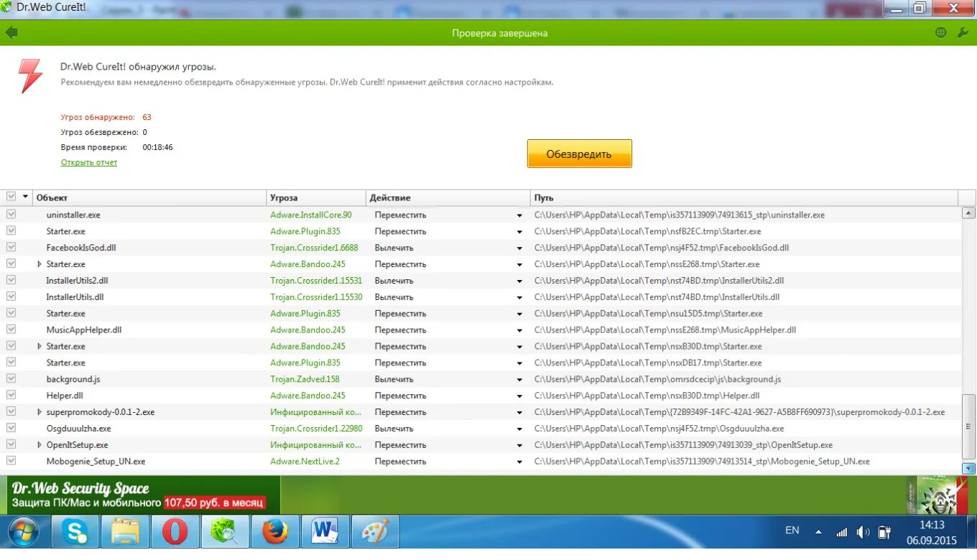Open Paint from the taskbar
This screenshot has height=560, width=977.
[x=374, y=532]
